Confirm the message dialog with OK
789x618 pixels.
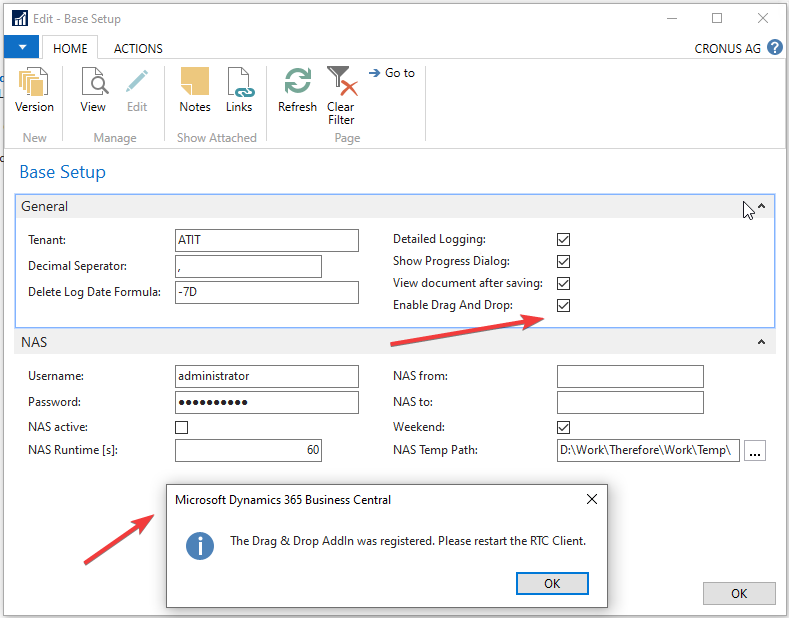[x=552, y=583]
